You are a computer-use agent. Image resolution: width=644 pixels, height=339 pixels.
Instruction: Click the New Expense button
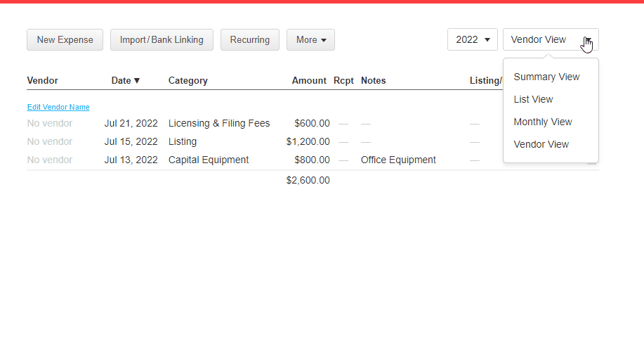click(x=65, y=40)
